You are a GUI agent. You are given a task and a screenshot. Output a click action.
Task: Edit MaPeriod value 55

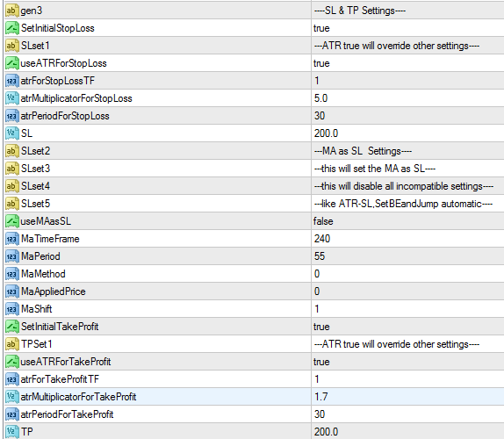320,256
